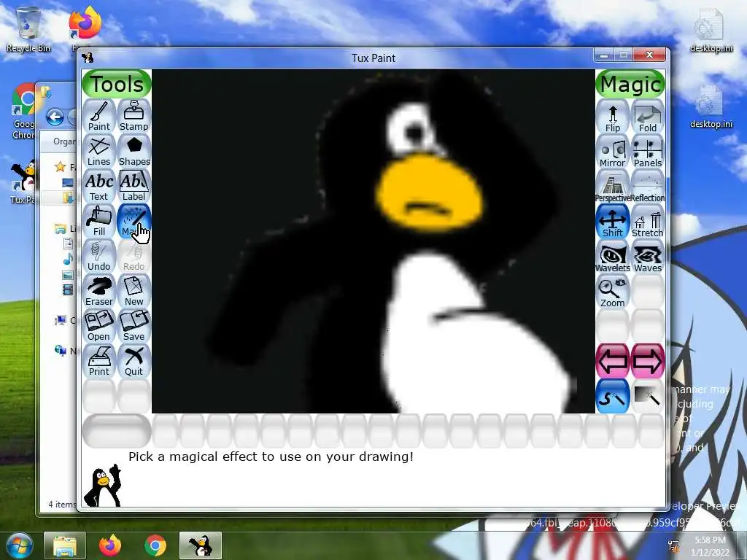Viewport: 747px width, 560px height.
Task: Choose the Fold magic effect
Action: click(x=648, y=117)
